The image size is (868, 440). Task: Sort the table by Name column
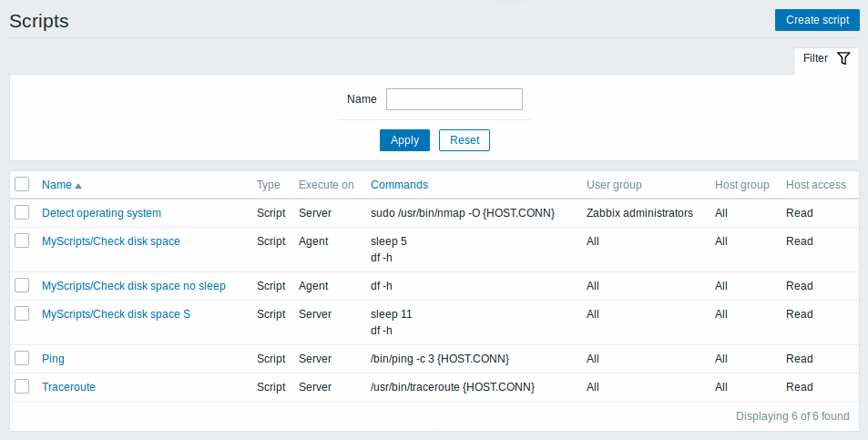point(57,185)
